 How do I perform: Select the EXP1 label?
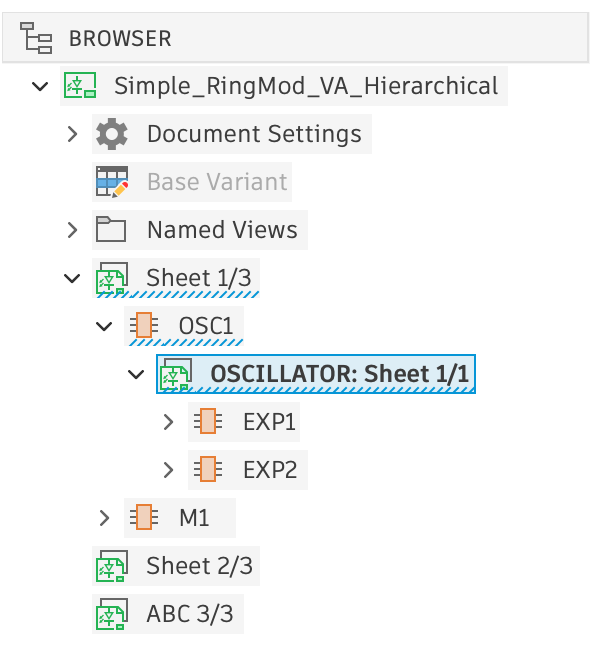pos(269,422)
